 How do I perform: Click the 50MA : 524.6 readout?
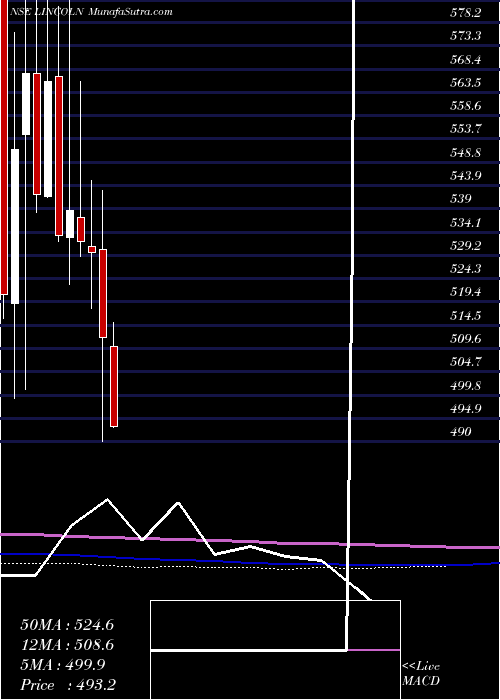67,625
